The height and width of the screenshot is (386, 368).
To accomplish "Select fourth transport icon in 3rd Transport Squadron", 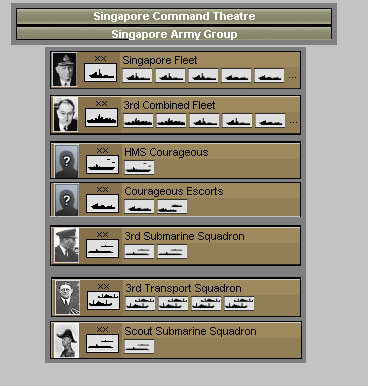I will tap(239, 304).
